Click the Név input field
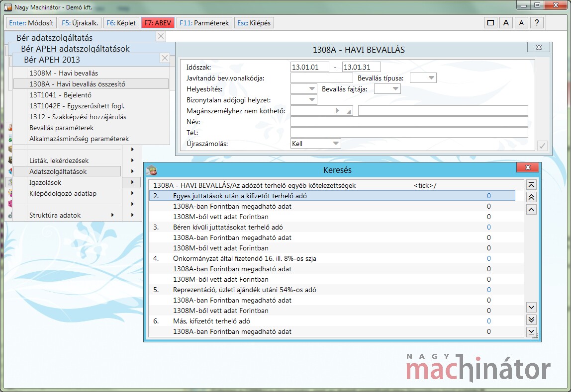The height and width of the screenshot is (392, 571). (x=409, y=122)
